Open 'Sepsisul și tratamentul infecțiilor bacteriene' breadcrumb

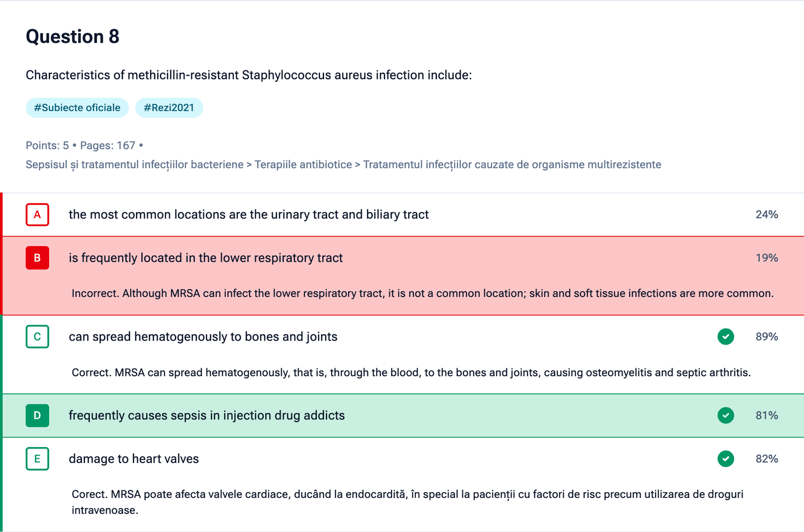134,165
